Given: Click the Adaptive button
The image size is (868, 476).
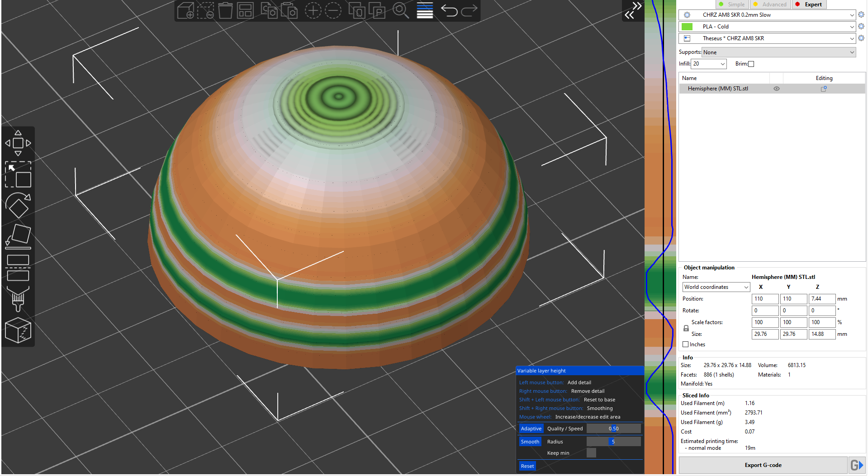Looking at the screenshot, I should click(531, 429).
